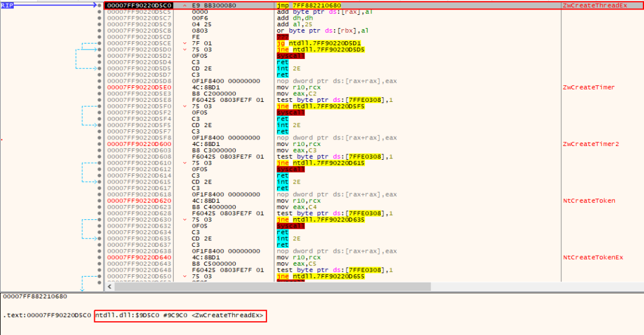Select the mov eax,C4 instruction
This screenshot has height=335, width=644.
(x=296, y=207)
